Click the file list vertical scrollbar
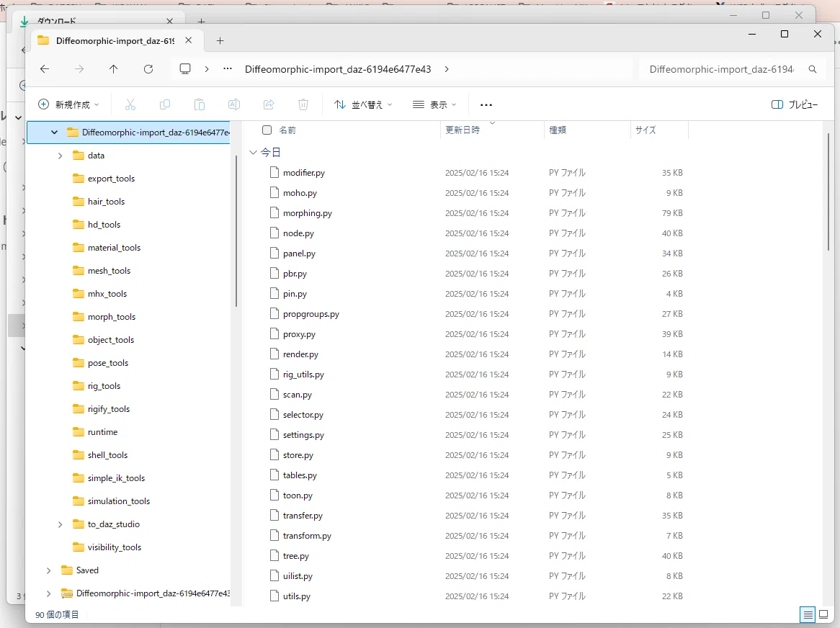Image resolution: width=840 pixels, height=628 pixels. click(x=828, y=193)
